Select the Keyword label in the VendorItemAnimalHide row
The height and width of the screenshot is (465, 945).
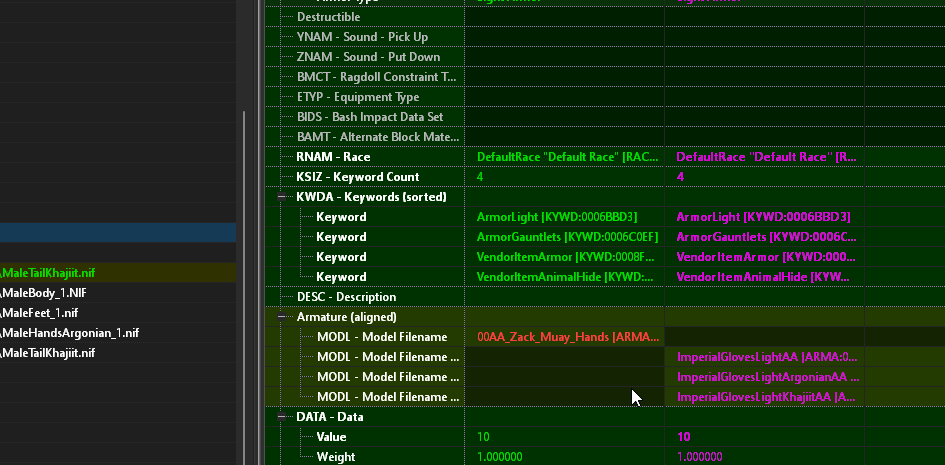(341, 276)
